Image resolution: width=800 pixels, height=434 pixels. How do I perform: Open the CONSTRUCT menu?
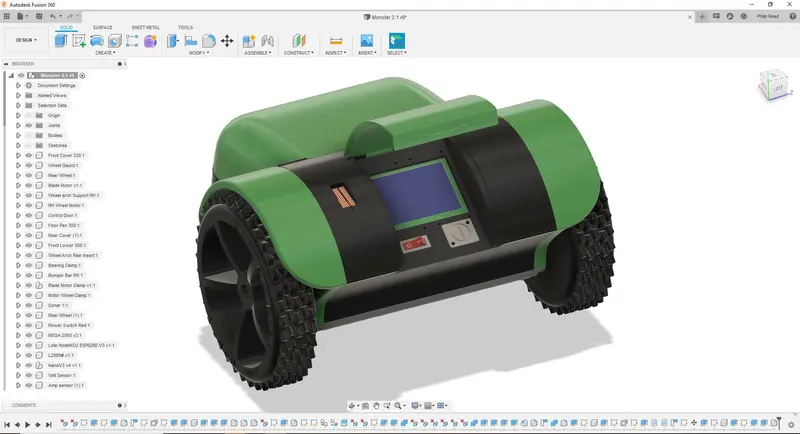pos(298,53)
